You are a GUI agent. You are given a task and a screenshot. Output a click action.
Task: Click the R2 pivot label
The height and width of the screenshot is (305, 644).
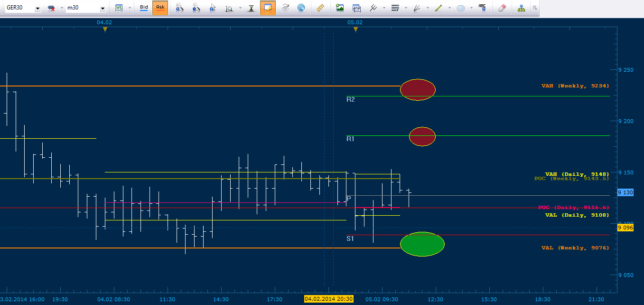coord(351,99)
